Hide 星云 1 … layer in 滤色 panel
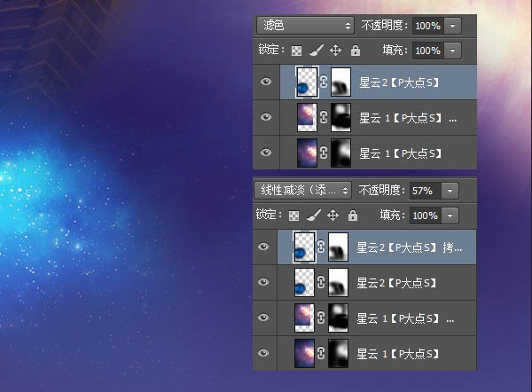This screenshot has height=392, width=532. [x=266, y=117]
